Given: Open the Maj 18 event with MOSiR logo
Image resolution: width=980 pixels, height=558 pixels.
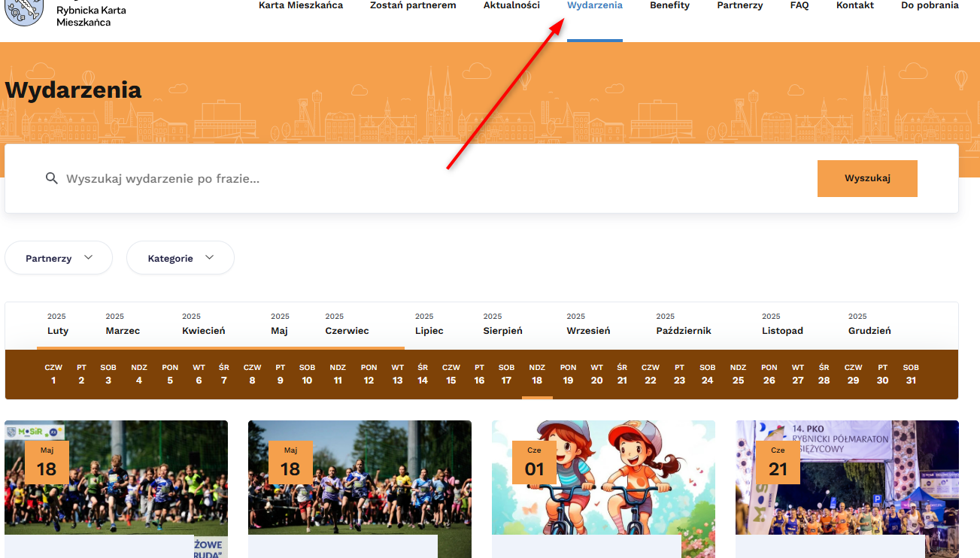Looking at the screenshot, I should click(117, 489).
